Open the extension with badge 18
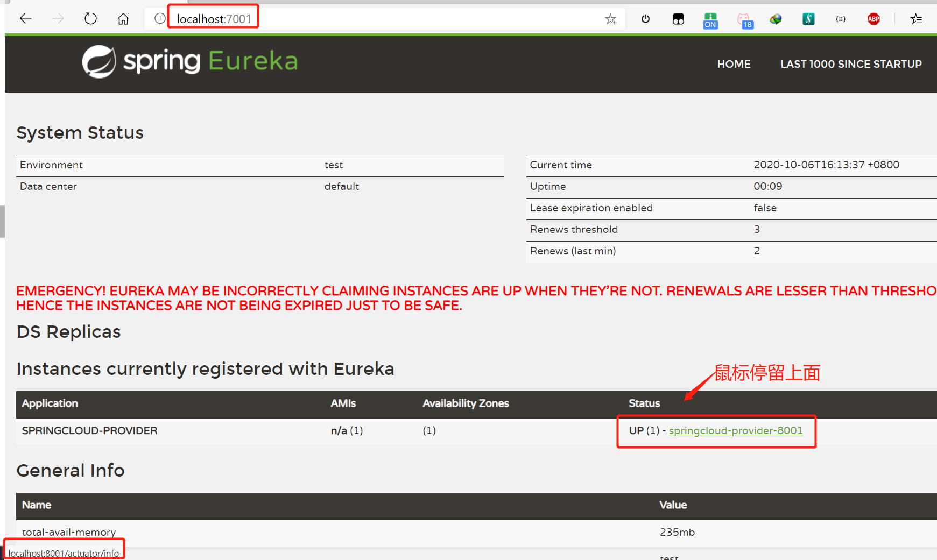Image resolution: width=937 pixels, height=560 pixels. coord(745,20)
